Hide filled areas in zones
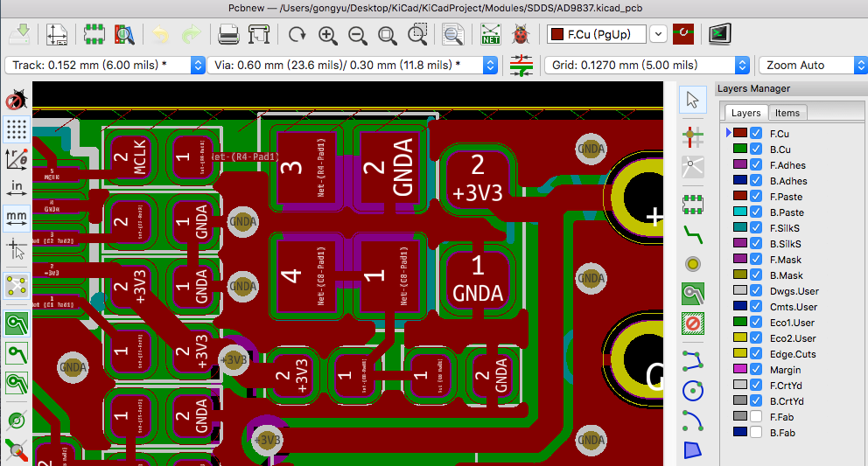868x466 pixels. (x=17, y=353)
